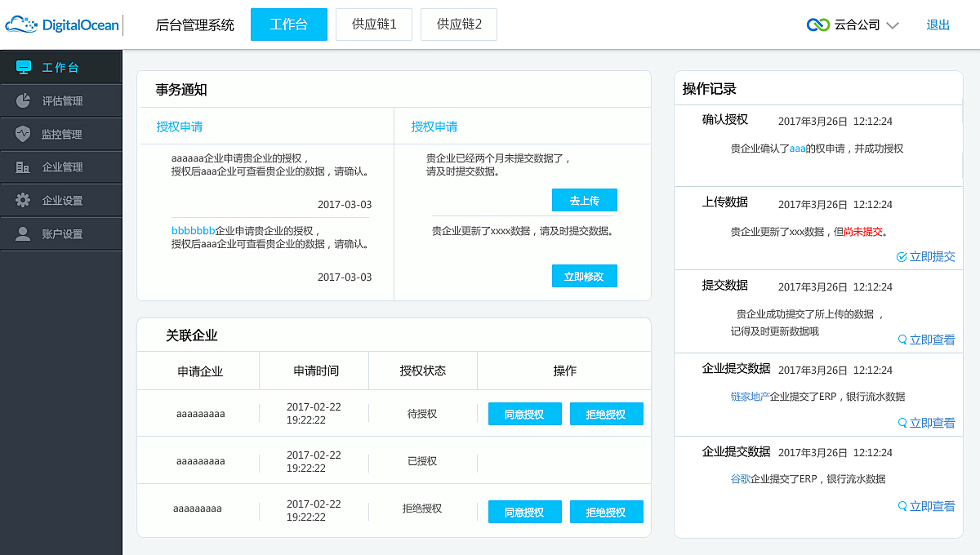Click the 谷歌 company link
Screen dimensions: 980x555
click(x=741, y=479)
